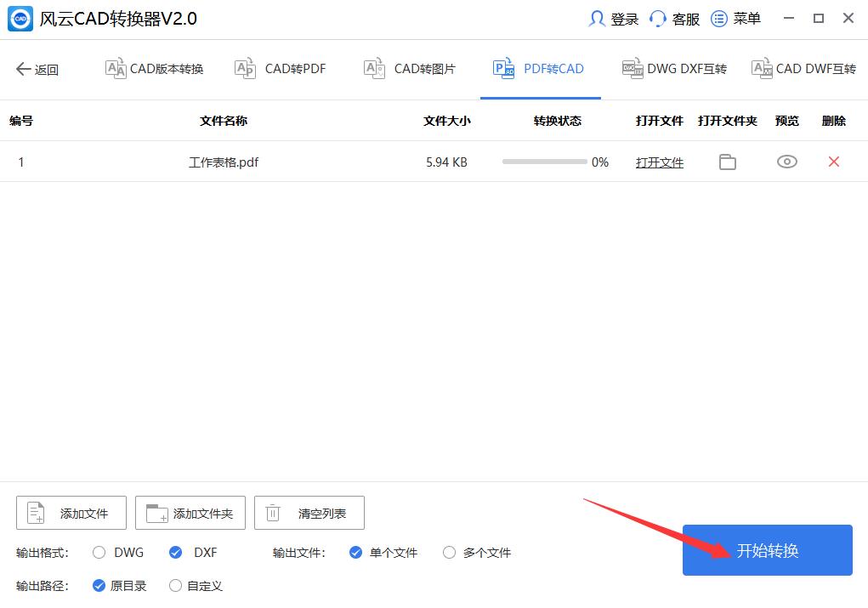Select DWG output format
The width and height of the screenshot is (868, 608).
99,552
